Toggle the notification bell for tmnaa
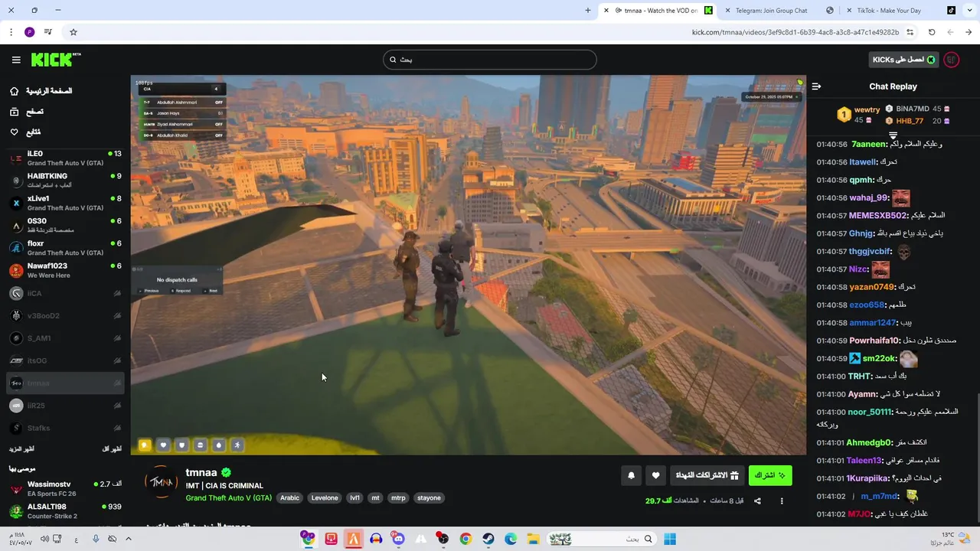This screenshot has height=551, width=980. [631, 475]
